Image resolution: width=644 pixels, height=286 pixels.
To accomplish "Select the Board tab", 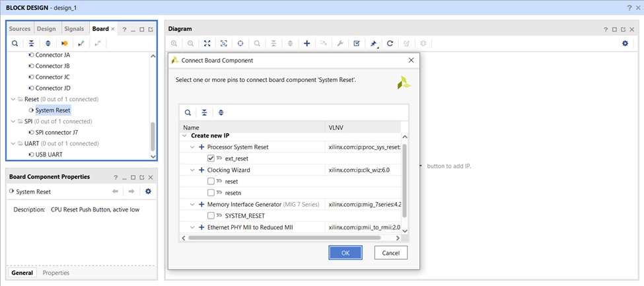I will coord(100,29).
